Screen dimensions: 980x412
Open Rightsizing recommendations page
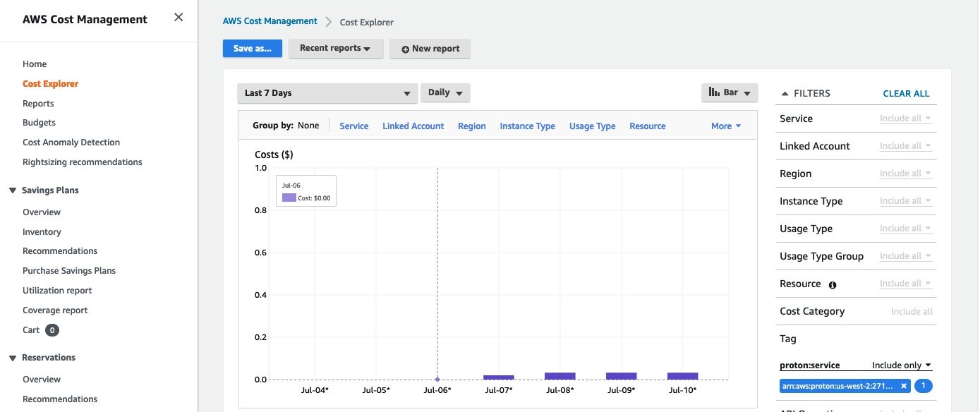[83, 162]
